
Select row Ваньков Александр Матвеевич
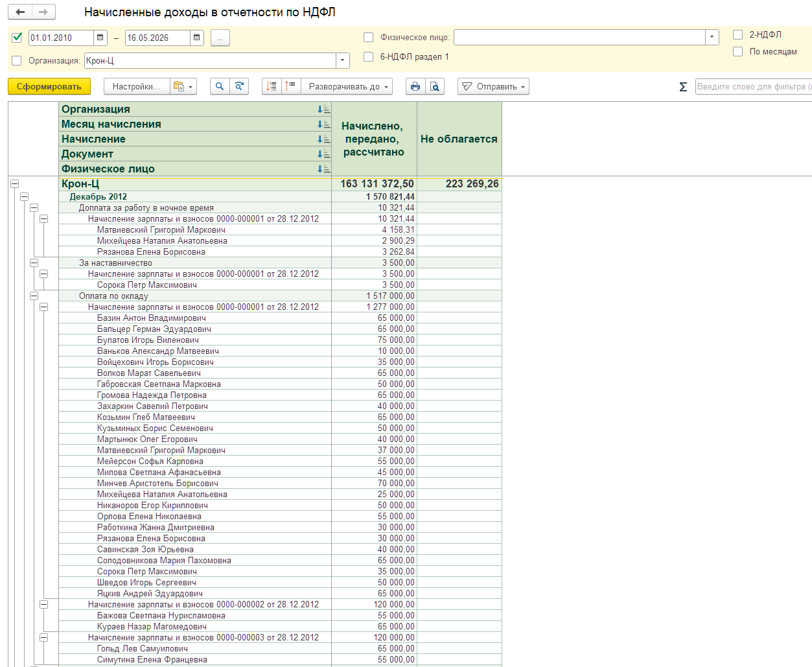coord(280,351)
